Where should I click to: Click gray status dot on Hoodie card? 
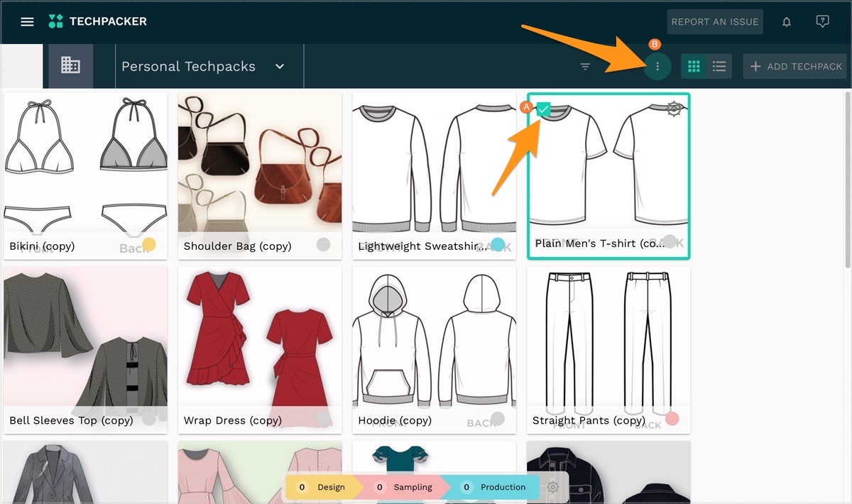[498, 419]
